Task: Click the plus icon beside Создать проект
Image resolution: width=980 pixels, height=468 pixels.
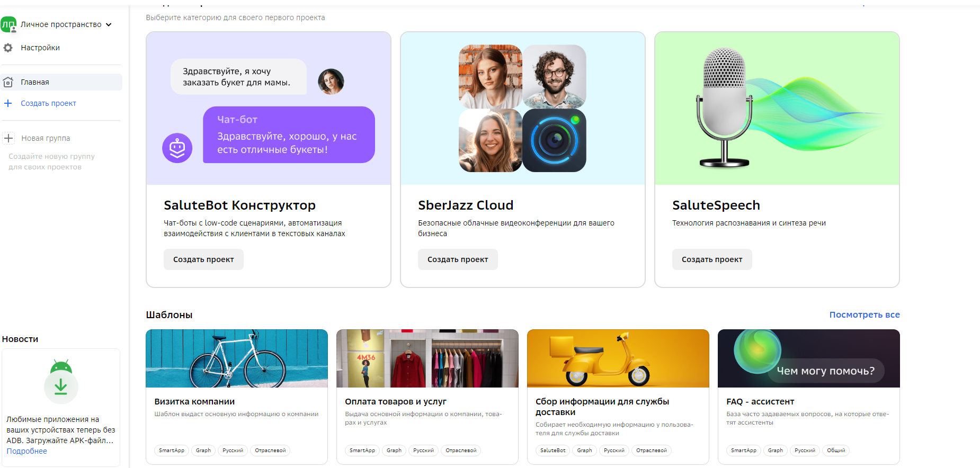Action: pyautogui.click(x=8, y=103)
